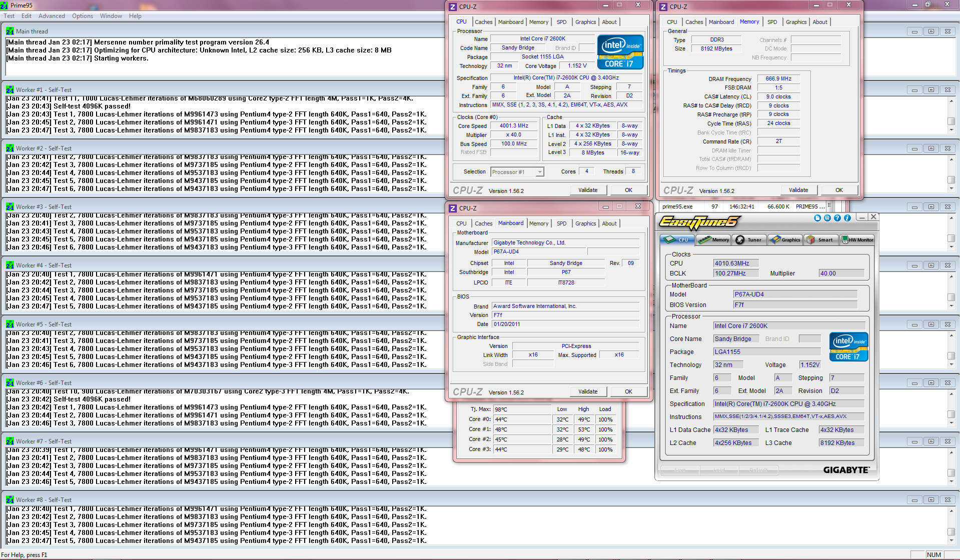
Task: Click the Worker #2 scrollbar down arrow
Action: [x=951, y=188]
